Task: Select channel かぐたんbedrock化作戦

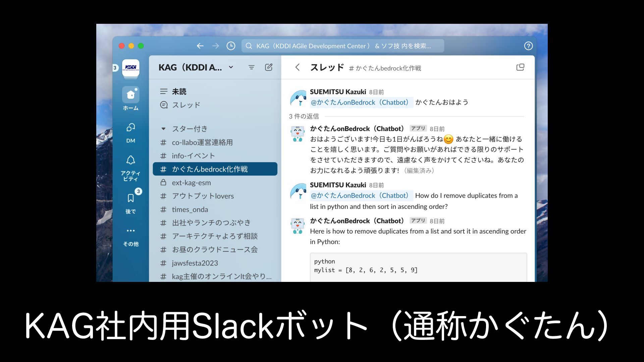Action: [215, 169]
